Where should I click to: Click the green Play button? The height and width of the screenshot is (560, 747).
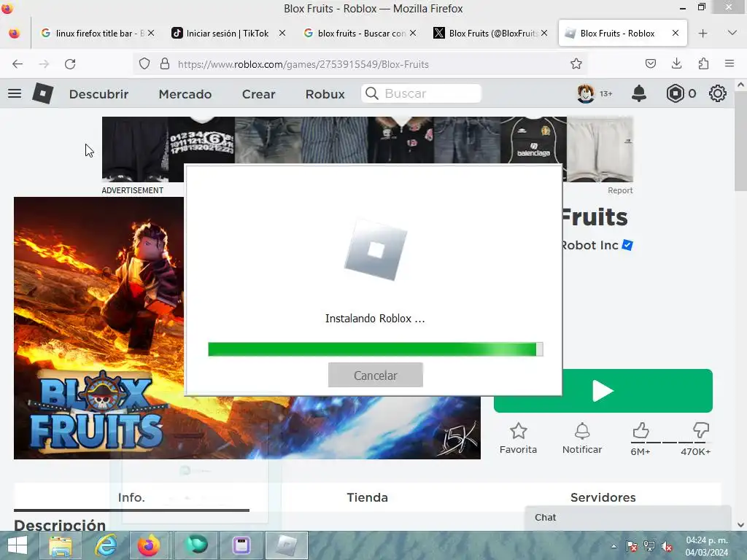(x=603, y=391)
